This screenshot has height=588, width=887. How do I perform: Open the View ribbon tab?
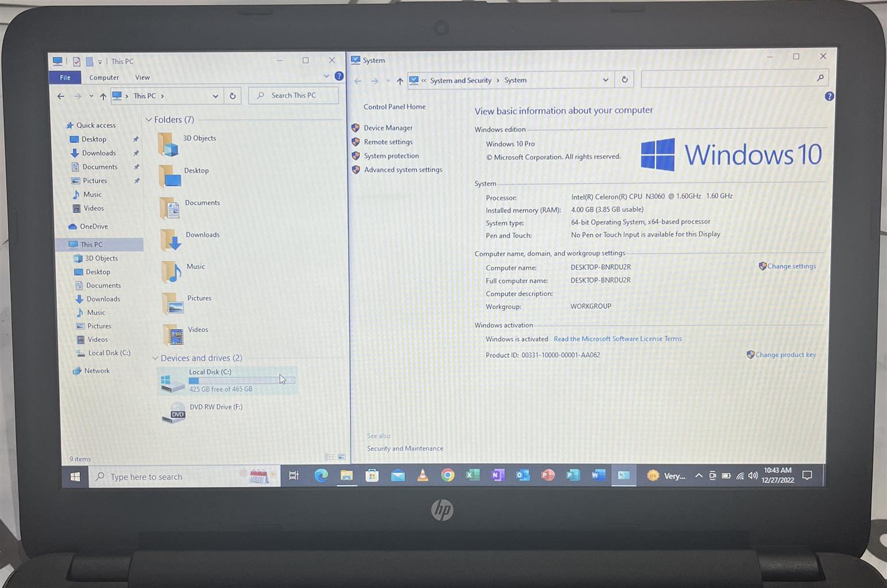point(142,78)
